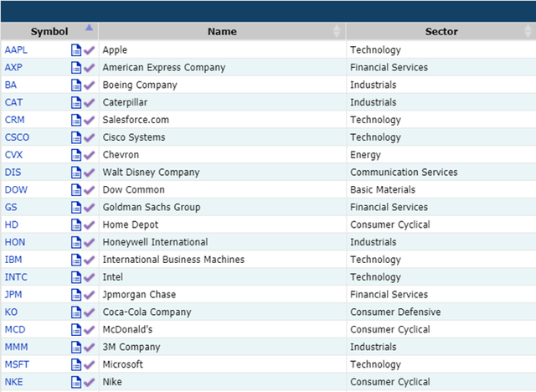Viewport: 536px width, 392px height.
Task: Open the INTC symbol link
Action: pos(16,276)
